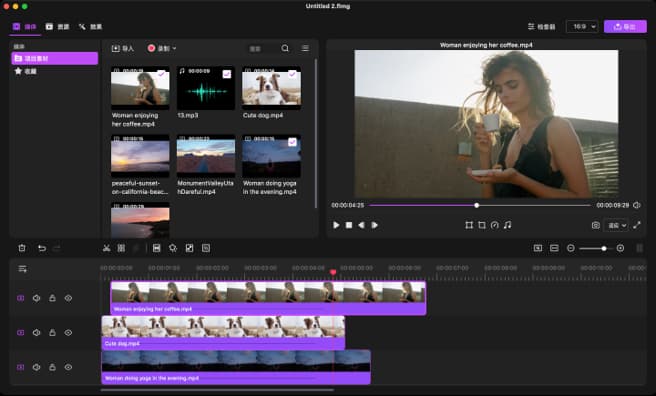This screenshot has height=396, width=656.
Task: Select the Cute dog.mp4 media thumbnail
Action: (x=272, y=88)
